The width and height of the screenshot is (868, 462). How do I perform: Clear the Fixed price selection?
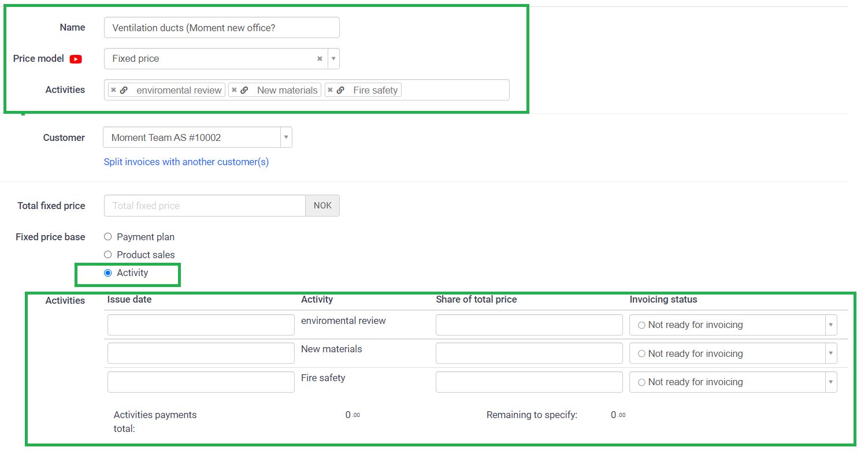click(320, 59)
